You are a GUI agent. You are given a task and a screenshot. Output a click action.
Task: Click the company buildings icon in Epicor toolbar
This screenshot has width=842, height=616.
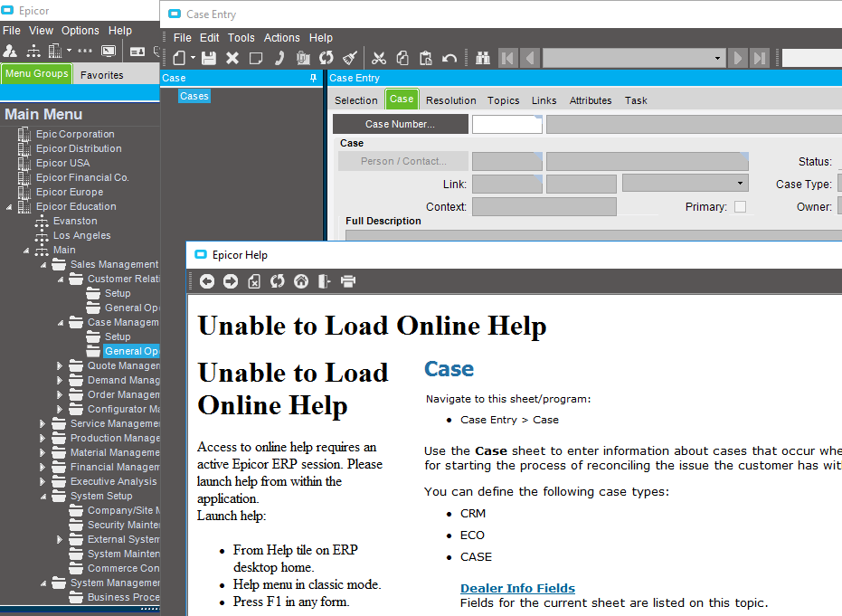[x=55, y=51]
